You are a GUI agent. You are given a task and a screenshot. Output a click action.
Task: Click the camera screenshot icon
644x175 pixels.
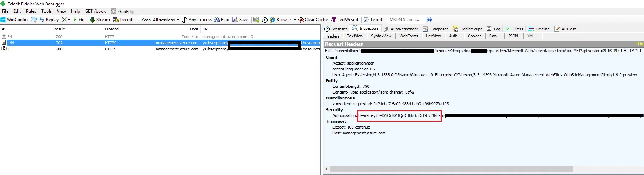pos(256,20)
